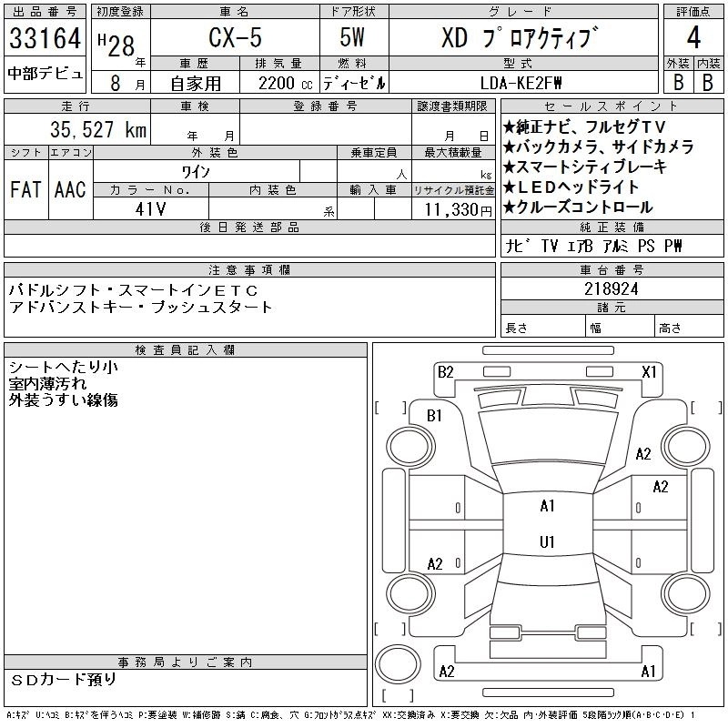
Task: Select the A2 mark at diagram bottom left
Action: [x=446, y=672]
